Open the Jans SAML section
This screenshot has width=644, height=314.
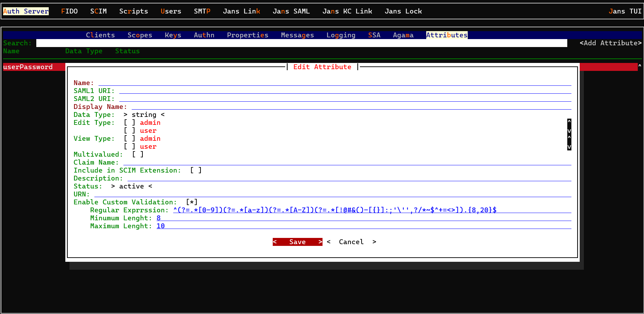pyautogui.click(x=291, y=11)
